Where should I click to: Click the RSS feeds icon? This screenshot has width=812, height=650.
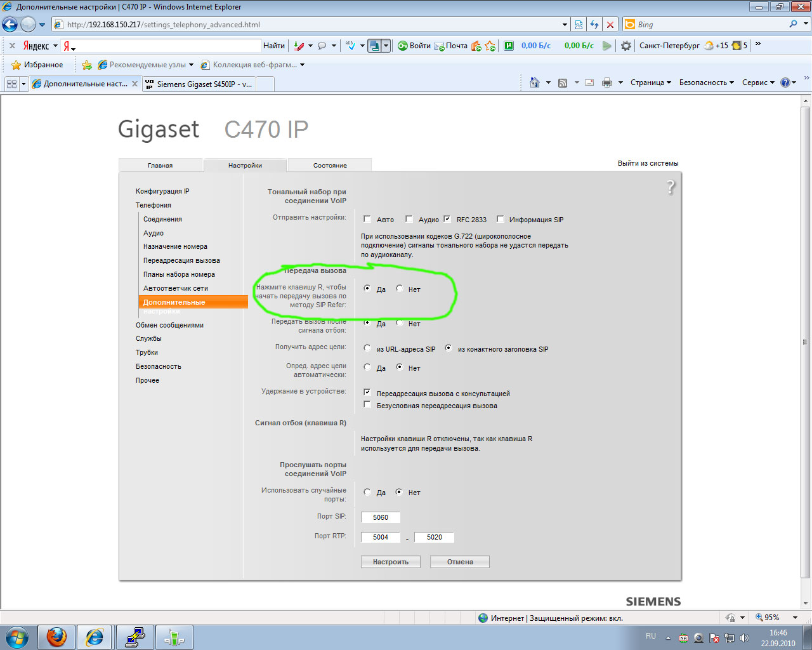click(x=563, y=83)
